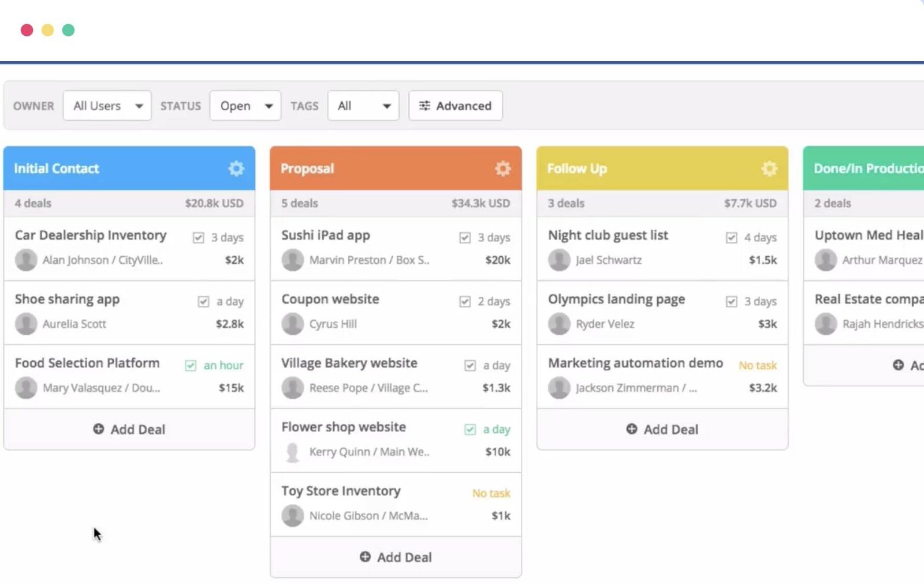Open the Status dropdown set to Open
Image resolution: width=924 pixels, height=584 pixels.
tap(245, 106)
